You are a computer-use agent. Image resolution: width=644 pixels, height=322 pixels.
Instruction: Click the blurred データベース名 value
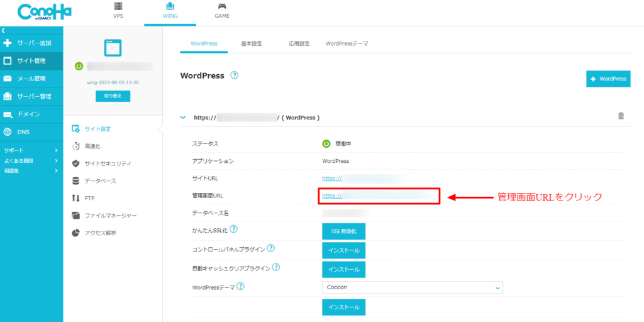pyautogui.click(x=346, y=213)
